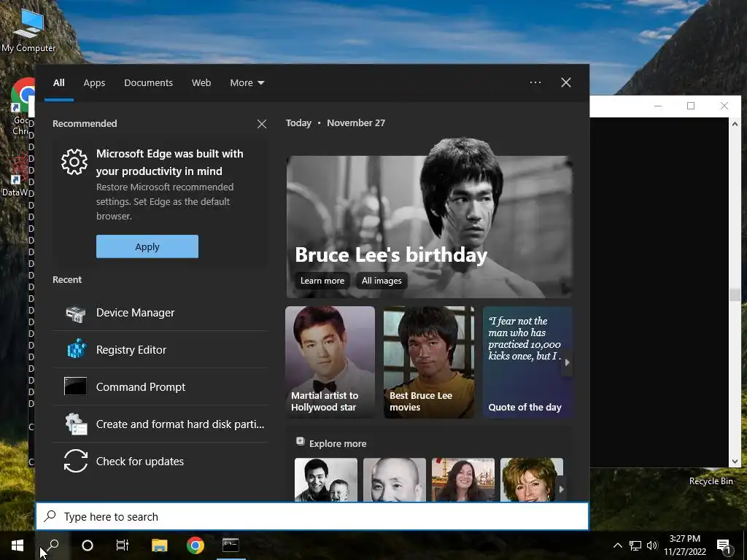Open the Windows Start menu
The height and width of the screenshot is (560, 747).
click(x=18, y=545)
